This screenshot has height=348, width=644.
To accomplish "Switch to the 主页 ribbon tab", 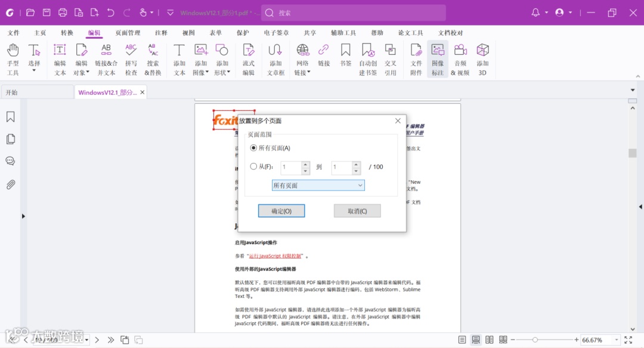I will point(40,33).
